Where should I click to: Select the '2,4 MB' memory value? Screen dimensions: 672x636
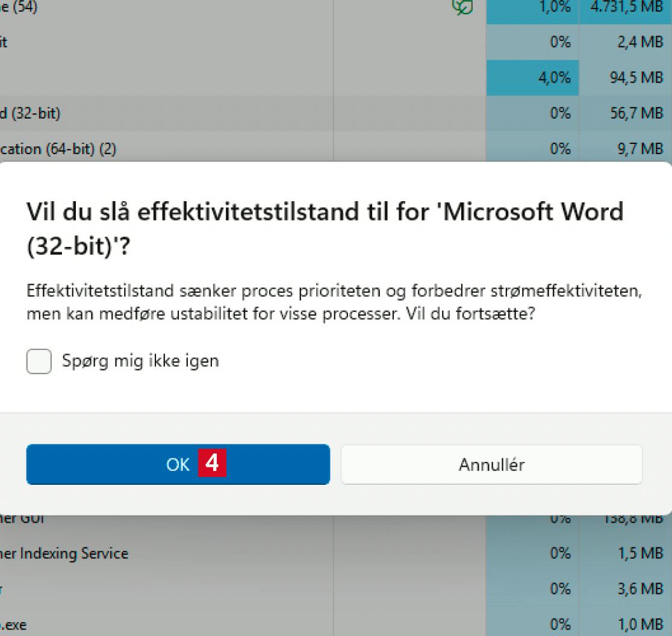[640, 42]
